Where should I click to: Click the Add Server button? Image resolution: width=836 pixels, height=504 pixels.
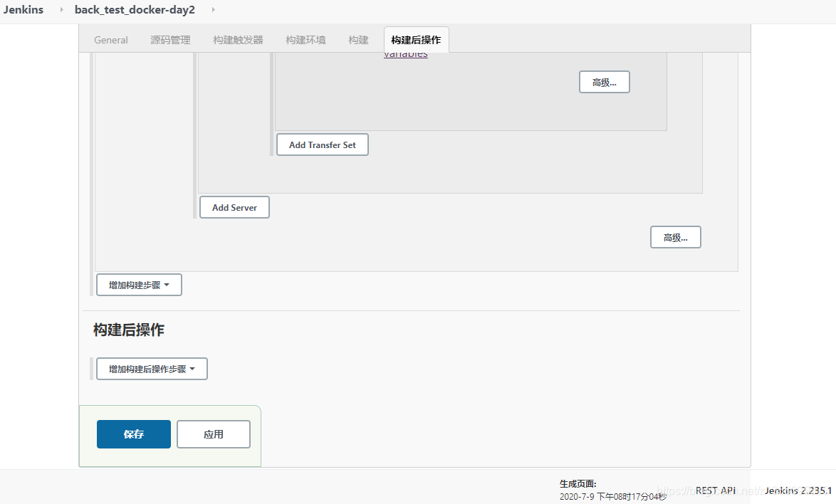[234, 207]
